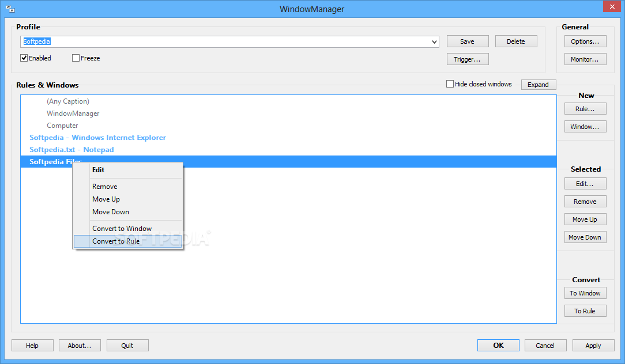Open General Options...

point(585,41)
